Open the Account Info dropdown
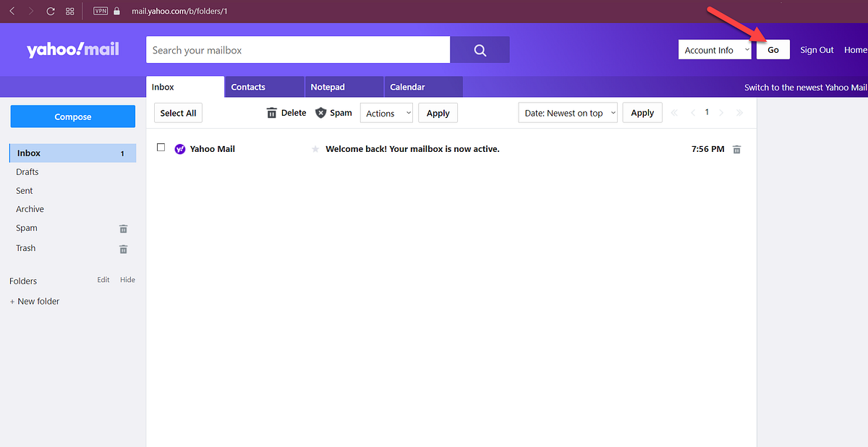Viewport: 868px width, 447px height. point(715,50)
